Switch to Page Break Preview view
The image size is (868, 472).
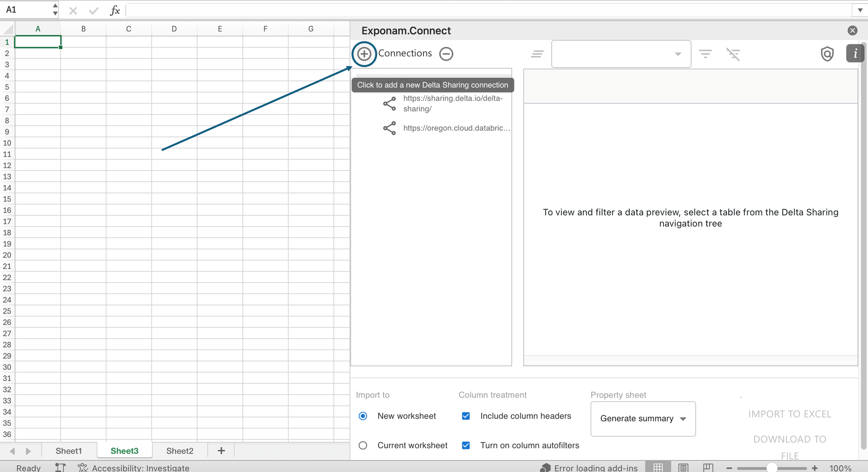point(708,467)
